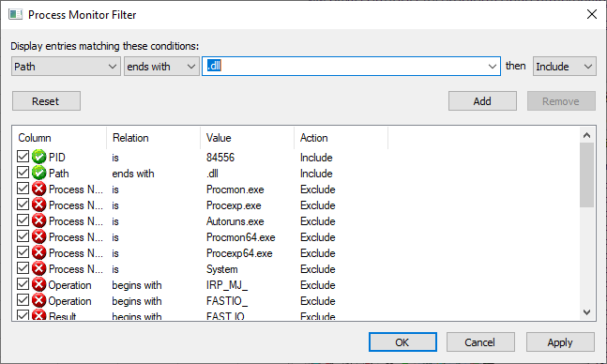The height and width of the screenshot is (364, 607).
Task: Uncheck the Path ends with .dll filter
Action: 23,173
